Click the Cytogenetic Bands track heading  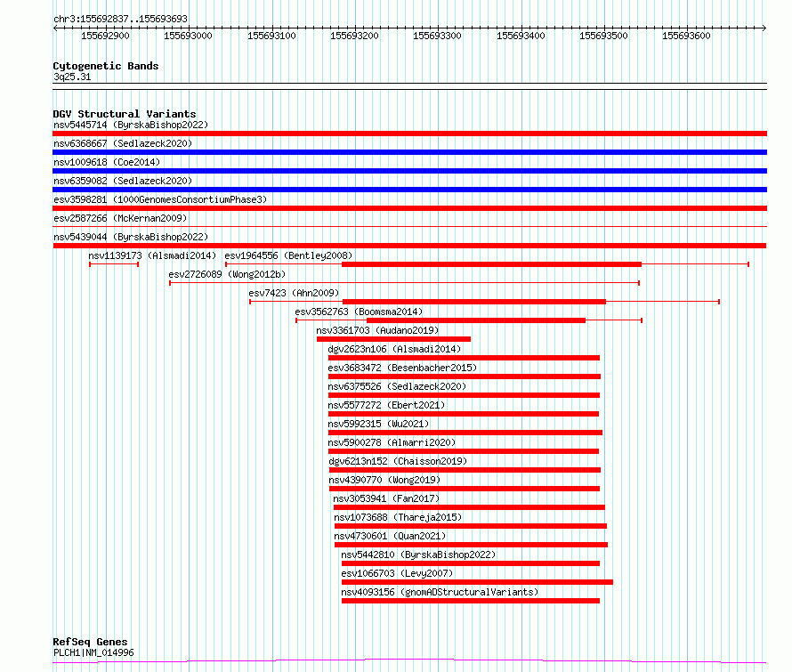click(106, 66)
